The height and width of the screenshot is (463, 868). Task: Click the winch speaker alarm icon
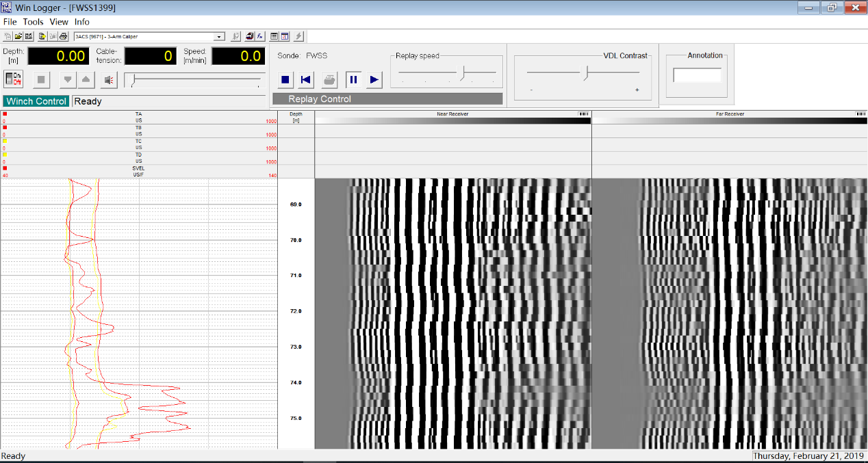(108, 80)
